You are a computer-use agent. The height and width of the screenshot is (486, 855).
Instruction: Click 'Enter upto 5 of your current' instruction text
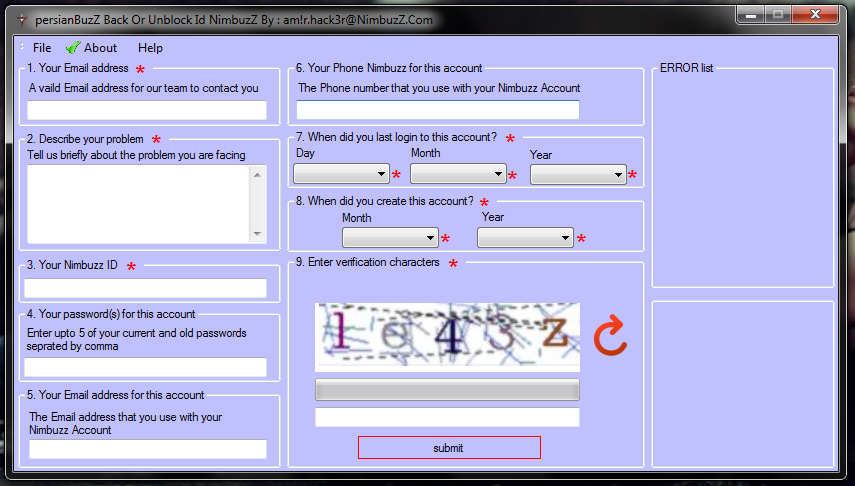point(137,339)
